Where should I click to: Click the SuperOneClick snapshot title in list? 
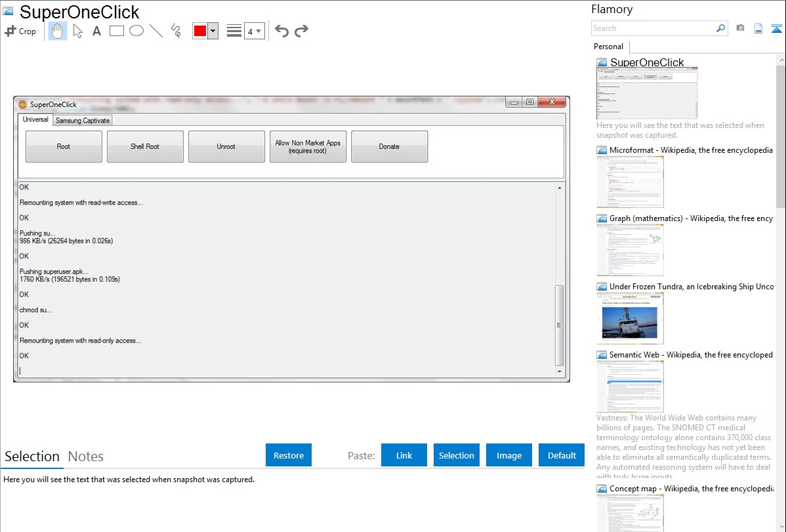(x=647, y=62)
